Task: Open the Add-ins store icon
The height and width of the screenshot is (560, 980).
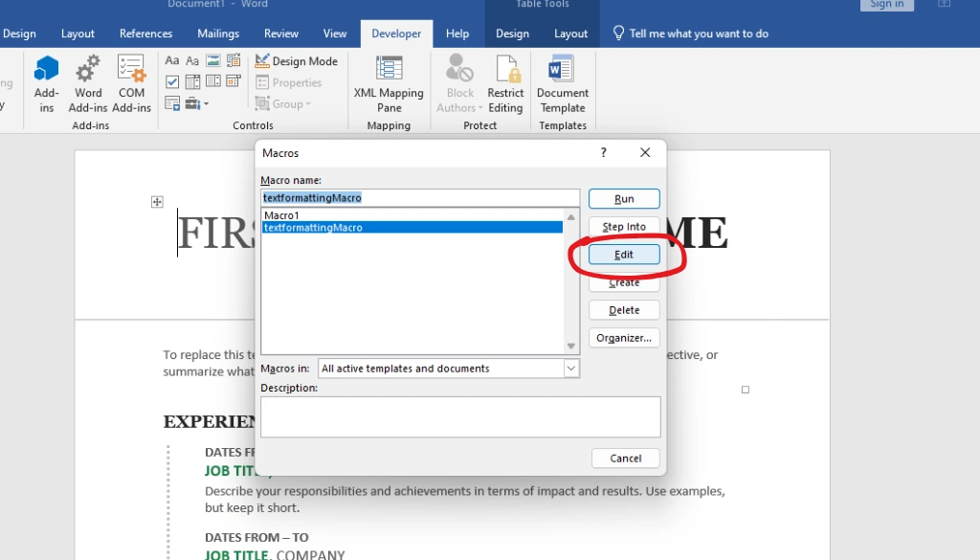Action: click(46, 84)
